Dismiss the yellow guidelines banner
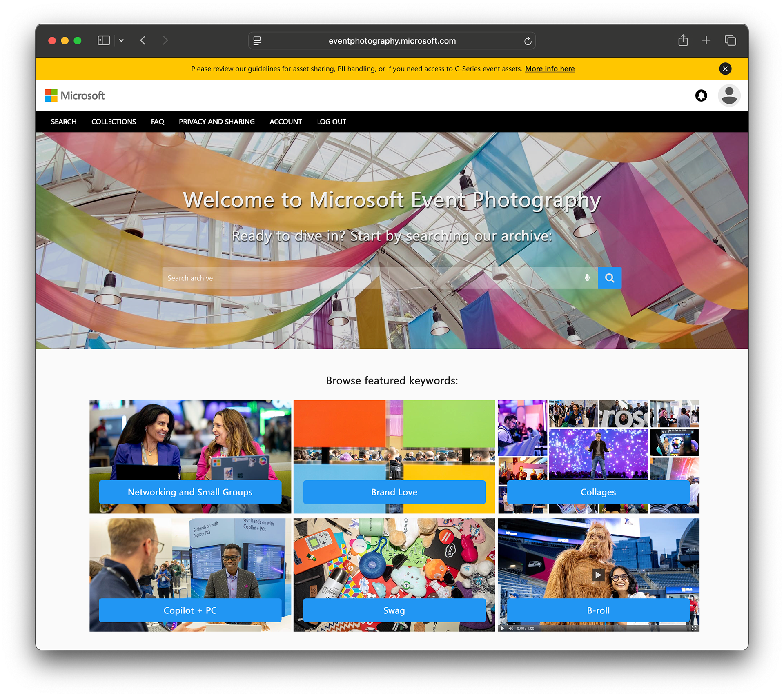 (725, 69)
